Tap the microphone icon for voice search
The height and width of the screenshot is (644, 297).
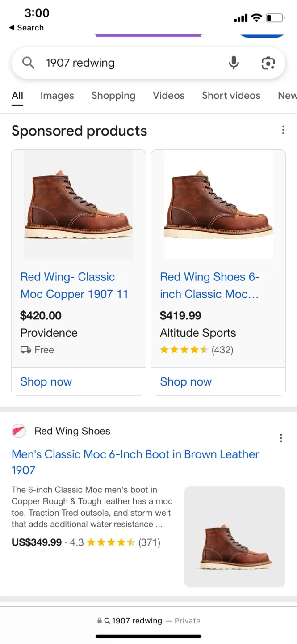(234, 63)
